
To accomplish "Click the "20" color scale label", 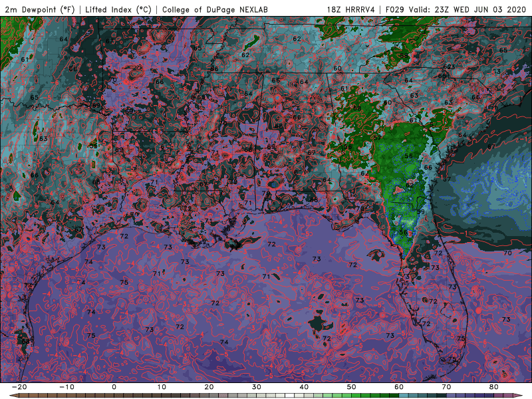I will 209,387.
